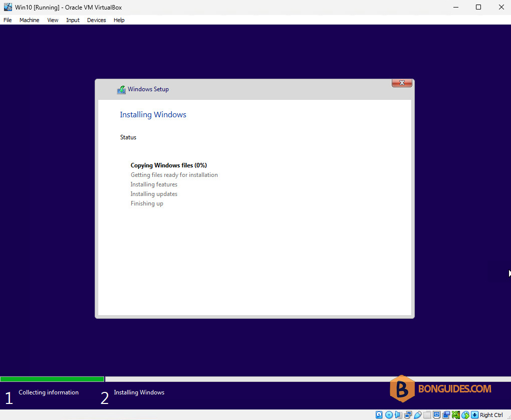This screenshot has height=420, width=511.
Task: Open the Help menu
Action: pos(119,20)
